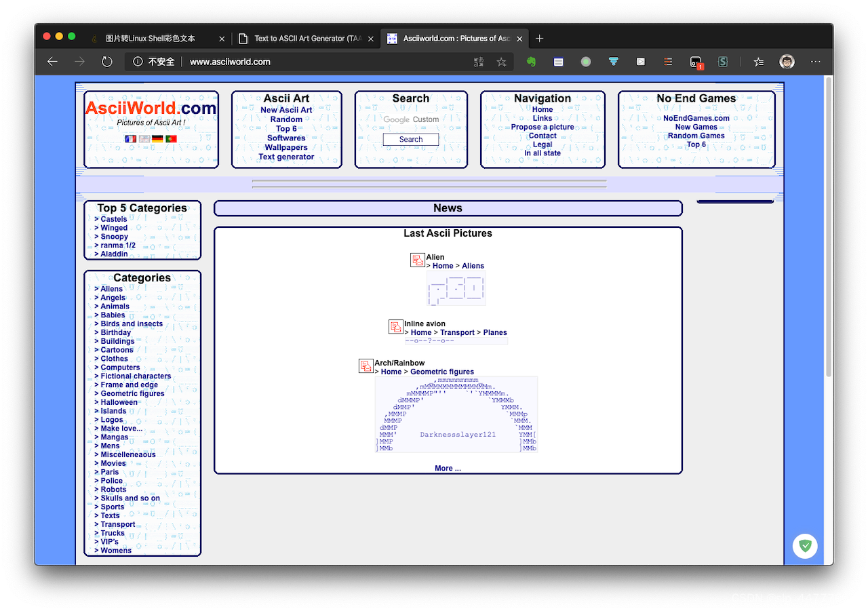This screenshot has width=868, height=611.
Task: Open the Random Games link
Action: pyautogui.click(x=696, y=136)
